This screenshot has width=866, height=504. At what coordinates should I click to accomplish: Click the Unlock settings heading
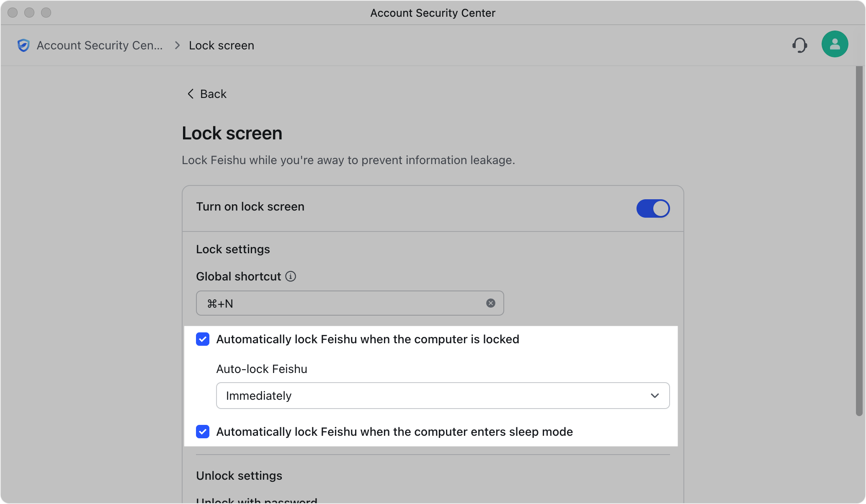pyautogui.click(x=239, y=476)
